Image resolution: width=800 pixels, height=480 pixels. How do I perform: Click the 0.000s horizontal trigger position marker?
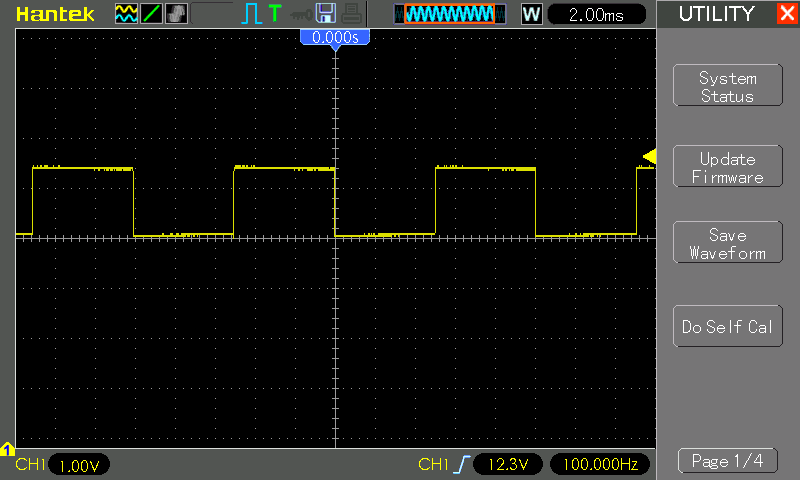tap(335, 38)
